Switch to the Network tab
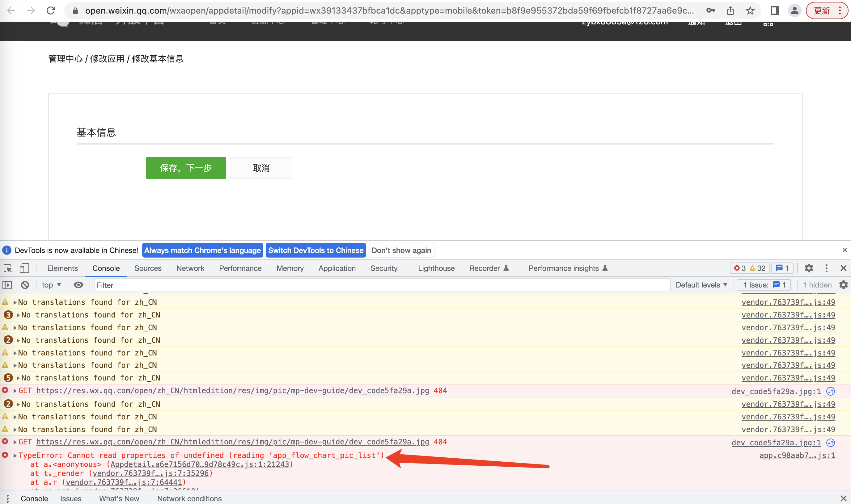The height and width of the screenshot is (504, 851). tap(190, 268)
